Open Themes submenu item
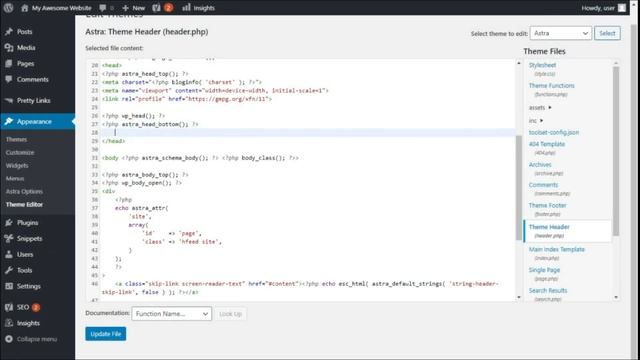640x360 pixels. (x=16, y=139)
